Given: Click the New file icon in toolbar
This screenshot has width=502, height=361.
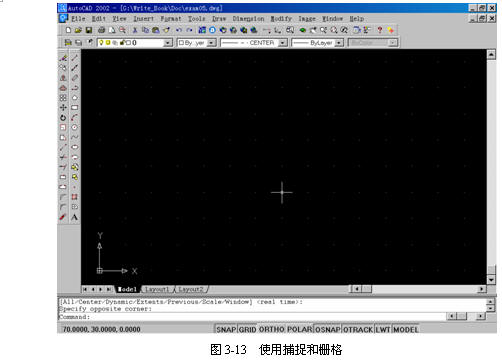Looking at the screenshot, I should click(68, 30).
